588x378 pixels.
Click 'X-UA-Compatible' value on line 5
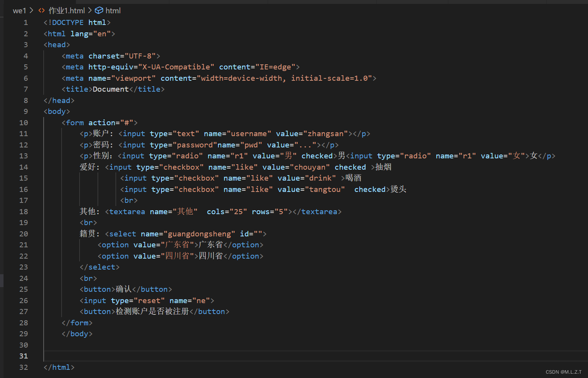(176, 67)
